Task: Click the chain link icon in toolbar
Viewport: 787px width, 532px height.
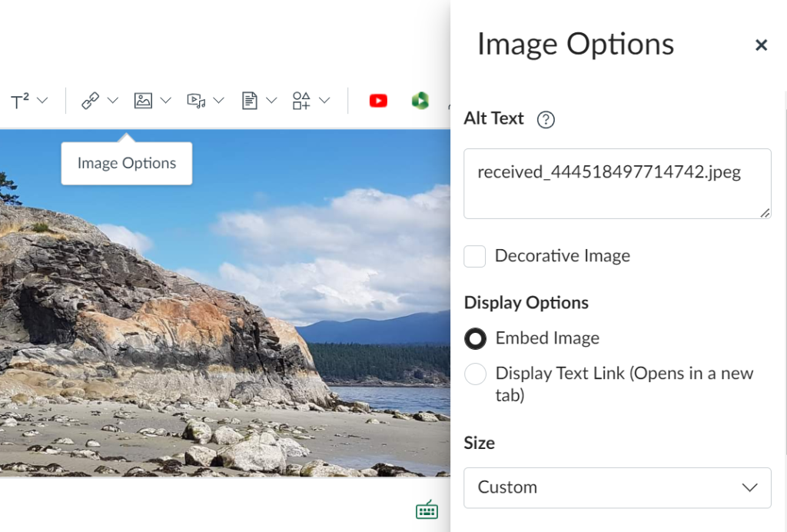Action: tap(91, 101)
